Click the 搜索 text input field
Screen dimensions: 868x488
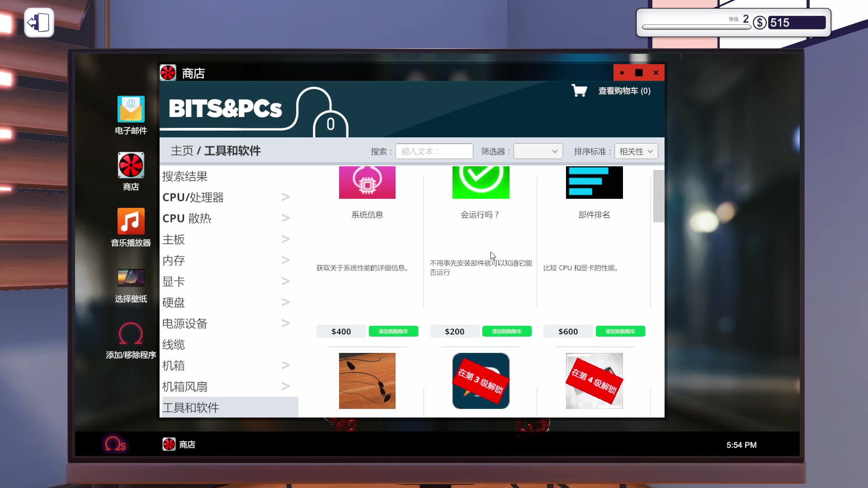[434, 151]
